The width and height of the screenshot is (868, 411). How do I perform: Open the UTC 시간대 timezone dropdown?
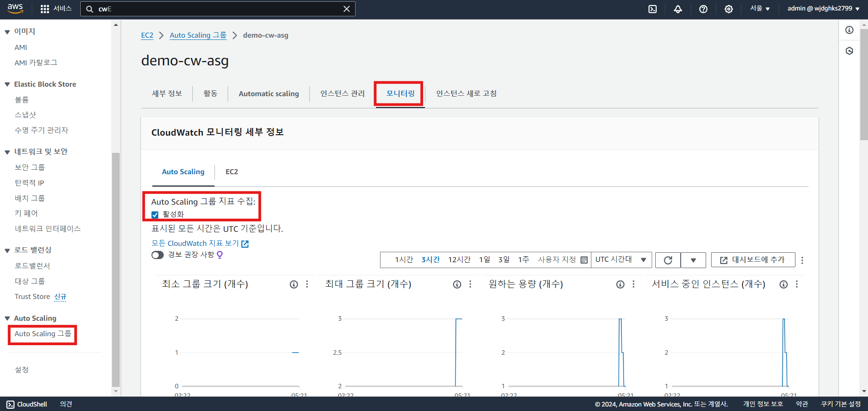pyautogui.click(x=621, y=260)
